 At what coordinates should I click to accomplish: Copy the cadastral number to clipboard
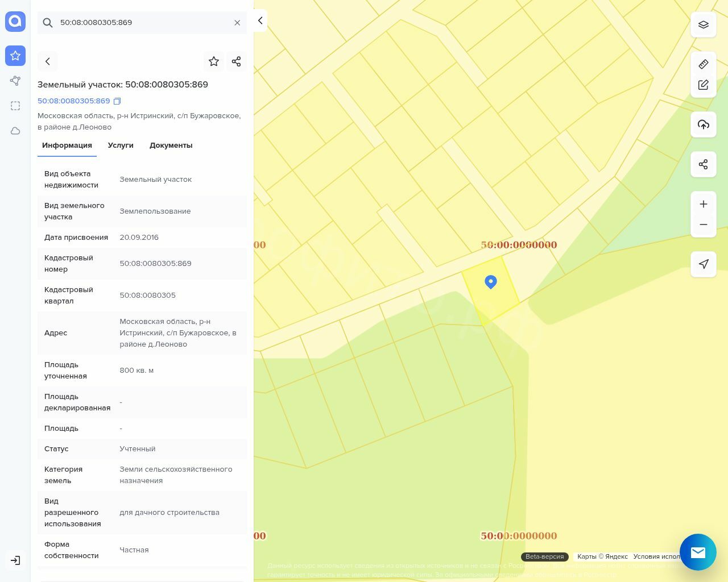pyautogui.click(x=117, y=101)
